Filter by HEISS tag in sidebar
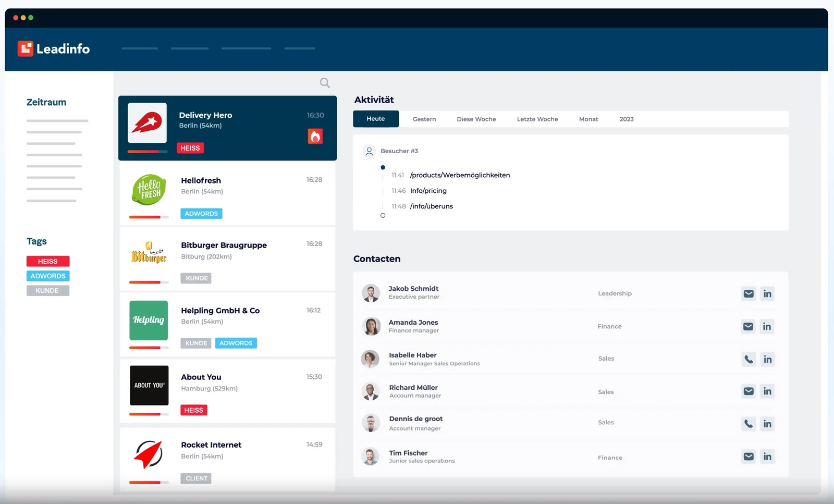Image resolution: width=834 pixels, height=504 pixels. pyautogui.click(x=48, y=261)
